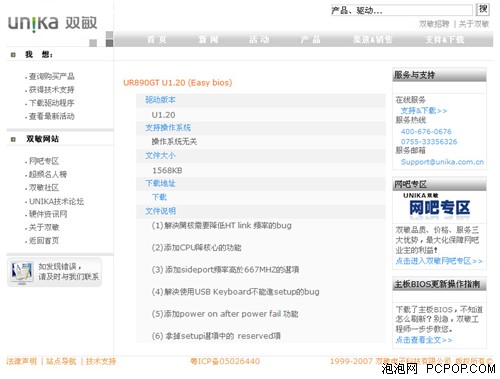500x379 pixels.
Task: Select 查看最新活动 in the sidebar
Action: [51, 116]
